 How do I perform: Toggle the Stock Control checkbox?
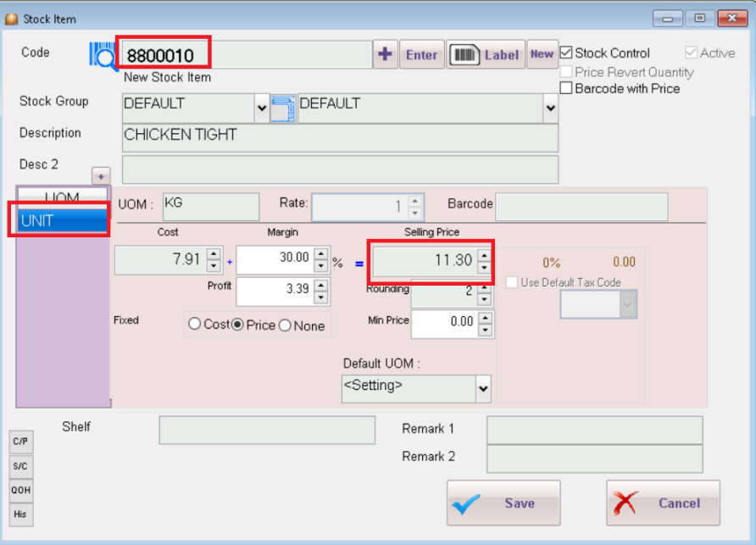tap(567, 53)
